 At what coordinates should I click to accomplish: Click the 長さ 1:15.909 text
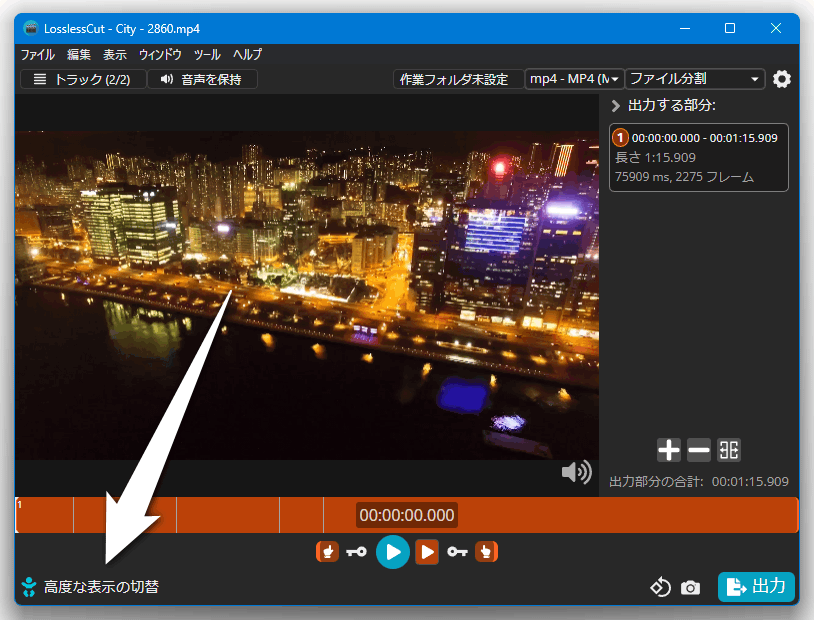[655, 157]
